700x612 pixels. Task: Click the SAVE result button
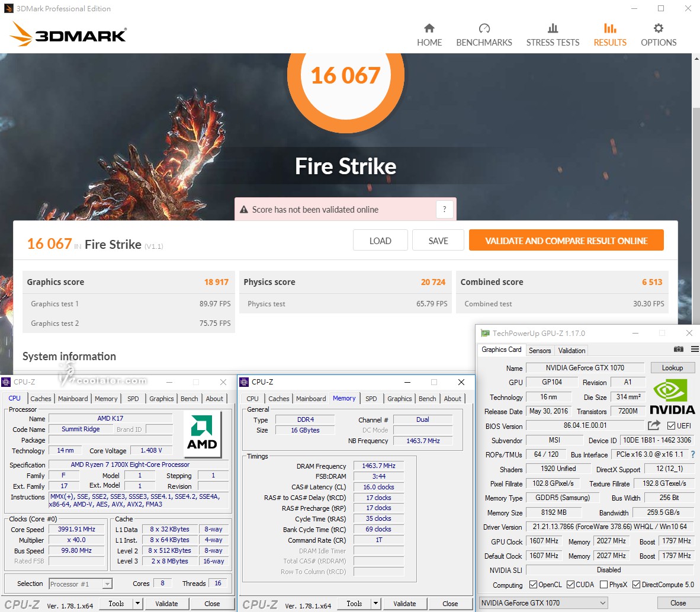438,241
